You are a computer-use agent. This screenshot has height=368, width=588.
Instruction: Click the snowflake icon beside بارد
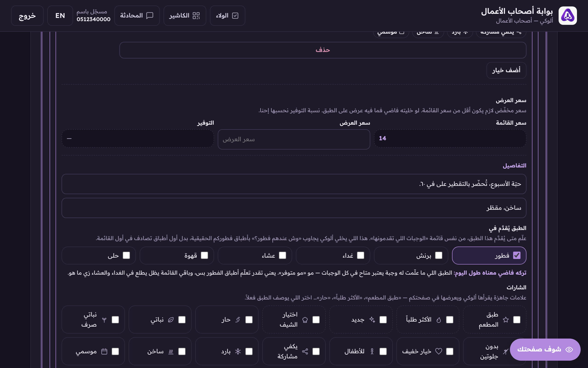[x=238, y=351]
